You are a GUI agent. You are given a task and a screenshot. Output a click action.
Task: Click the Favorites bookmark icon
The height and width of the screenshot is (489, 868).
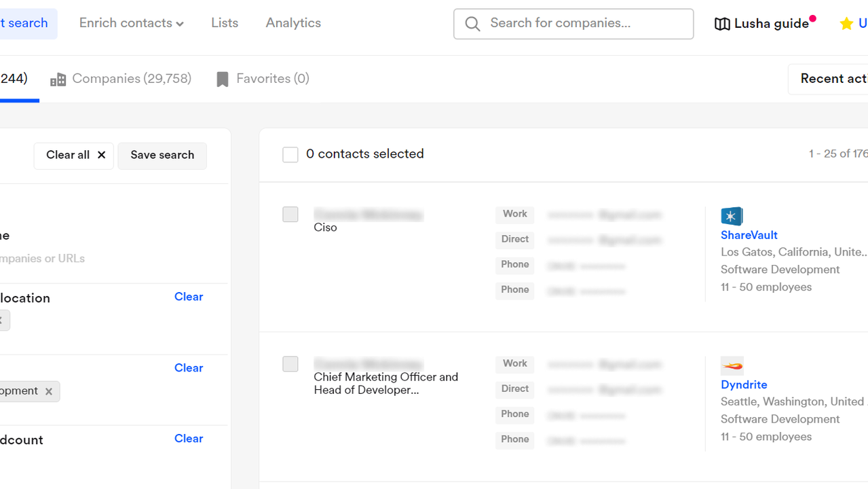coord(223,79)
